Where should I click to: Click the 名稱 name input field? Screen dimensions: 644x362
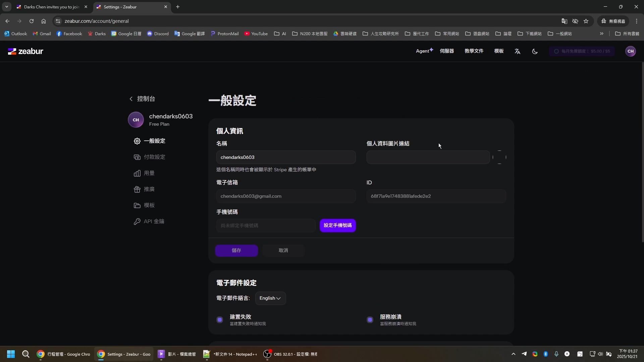coord(286,157)
